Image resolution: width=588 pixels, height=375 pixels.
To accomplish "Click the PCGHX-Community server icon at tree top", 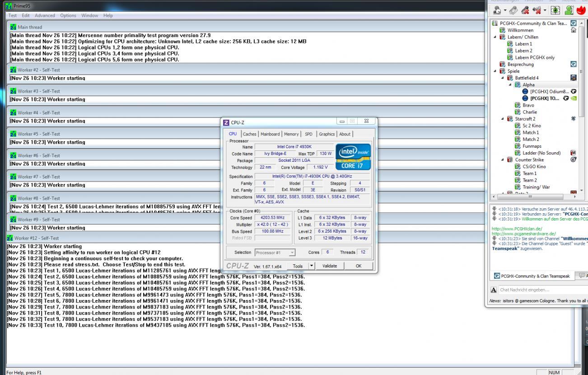I will (496, 23).
